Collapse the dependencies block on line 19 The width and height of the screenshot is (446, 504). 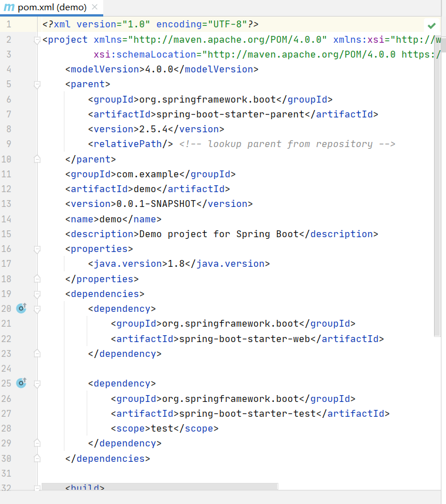tap(37, 294)
